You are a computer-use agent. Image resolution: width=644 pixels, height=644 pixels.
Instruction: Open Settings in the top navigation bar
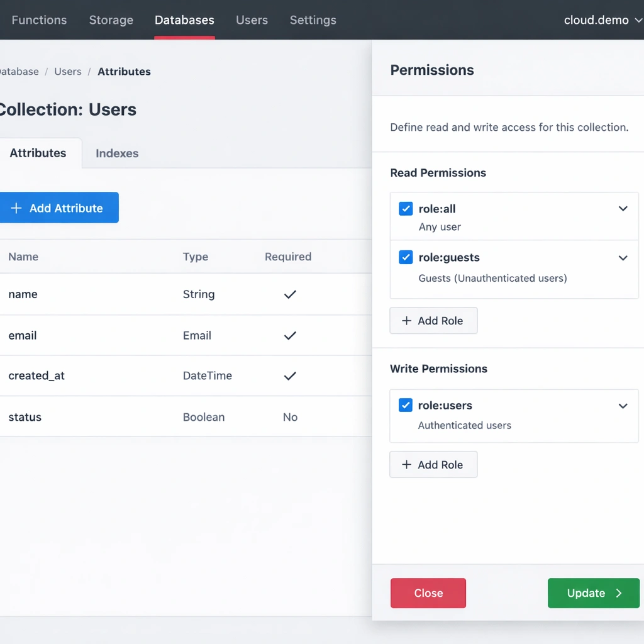point(313,20)
